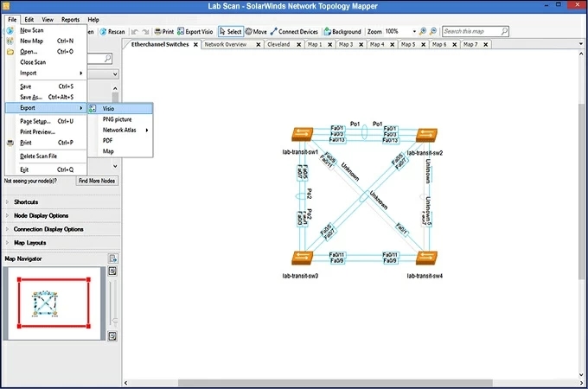Click the lab-transit-sw3 switch icon
Viewport: 588px width, 389px height.
302,258
